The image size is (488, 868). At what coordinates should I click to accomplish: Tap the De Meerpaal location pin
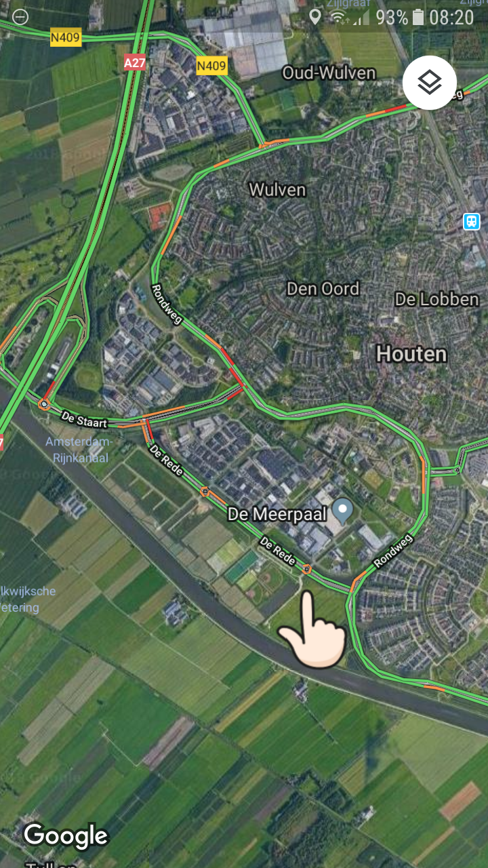[x=344, y=511]
